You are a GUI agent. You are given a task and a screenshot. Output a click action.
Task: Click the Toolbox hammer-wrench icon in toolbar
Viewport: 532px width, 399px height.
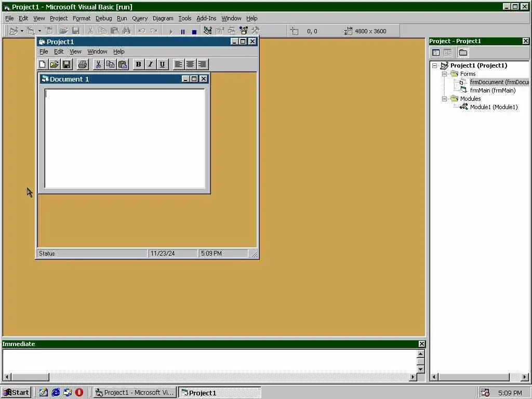[x=256, y=31]
